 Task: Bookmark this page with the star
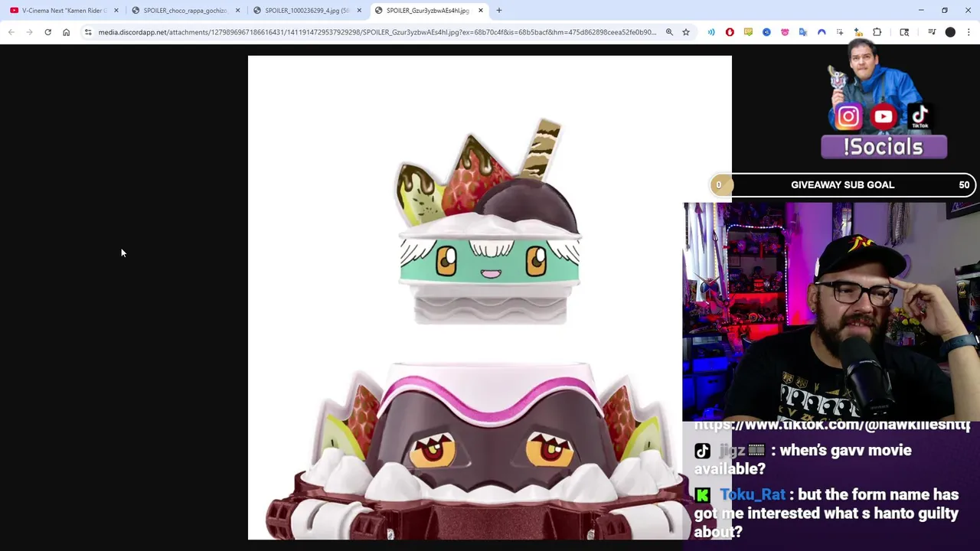coord(686,32)
